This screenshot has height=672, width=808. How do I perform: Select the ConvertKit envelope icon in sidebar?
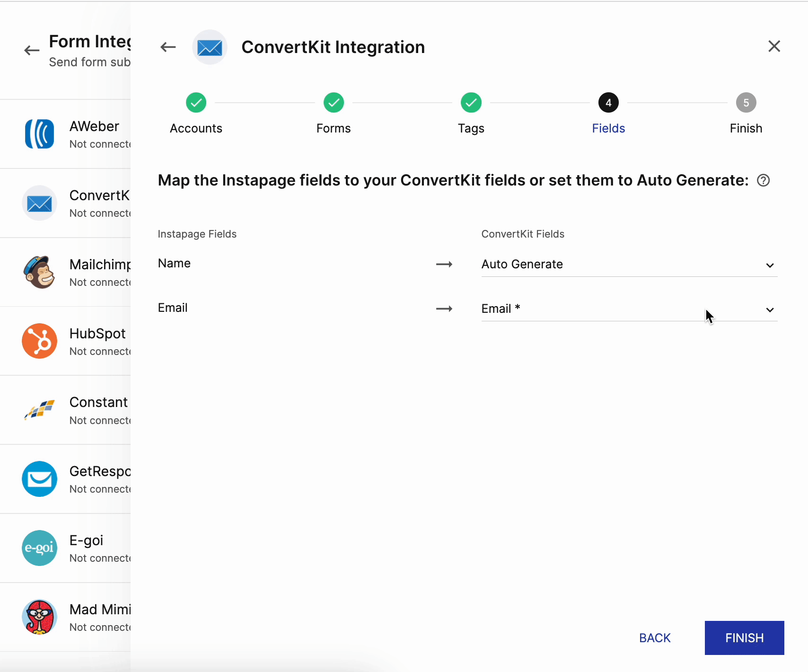[39, 203]
